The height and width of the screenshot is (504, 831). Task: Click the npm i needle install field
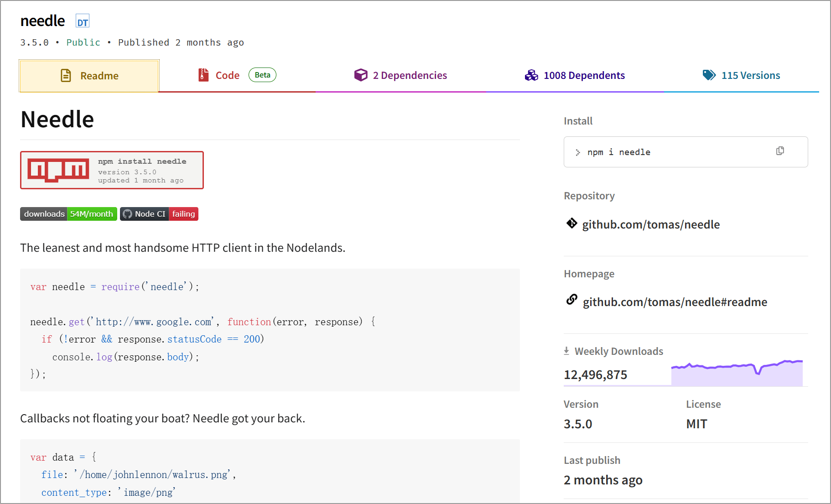686,152
